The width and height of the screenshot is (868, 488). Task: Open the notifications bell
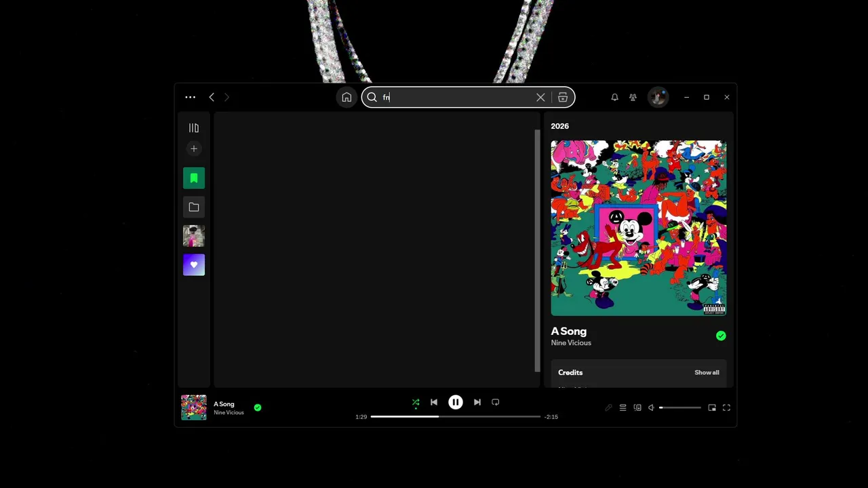point(614,97)
